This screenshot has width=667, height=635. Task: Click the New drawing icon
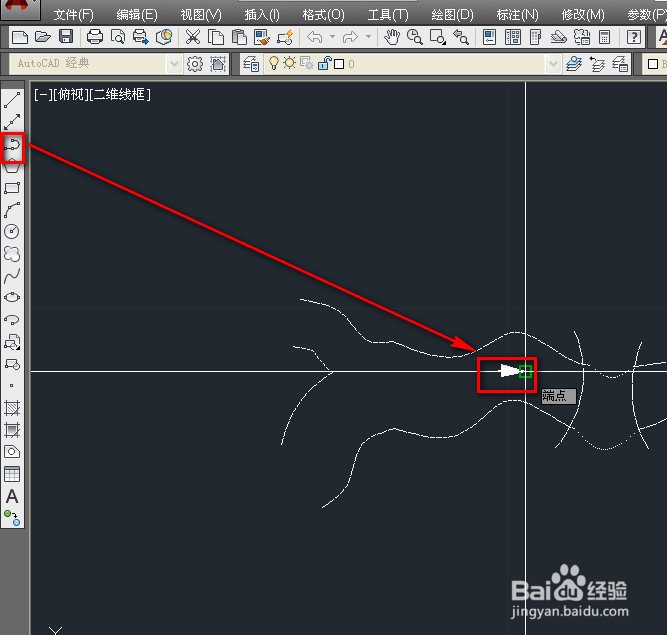click(x=20, y=37)
